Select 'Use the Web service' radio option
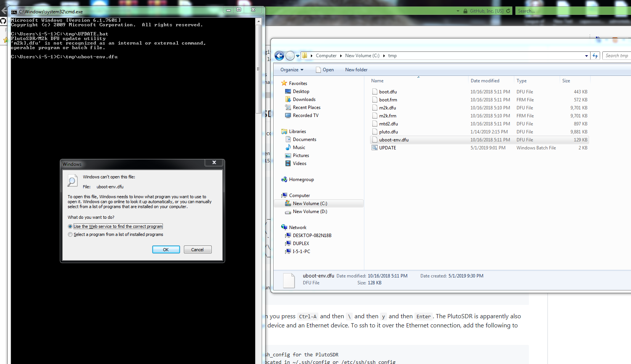Image resolution: width=631 pixels, height=364 pixels. pos(70,226)
